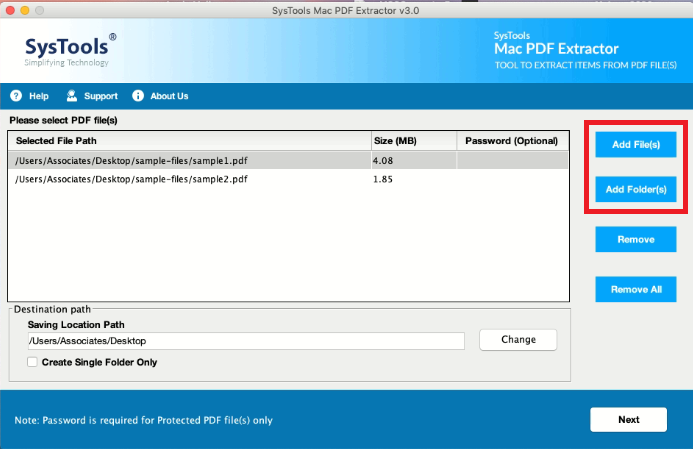This screenshot has height=449, width=693.
Task: Click the Selected File Path column header
Action: 190,141
